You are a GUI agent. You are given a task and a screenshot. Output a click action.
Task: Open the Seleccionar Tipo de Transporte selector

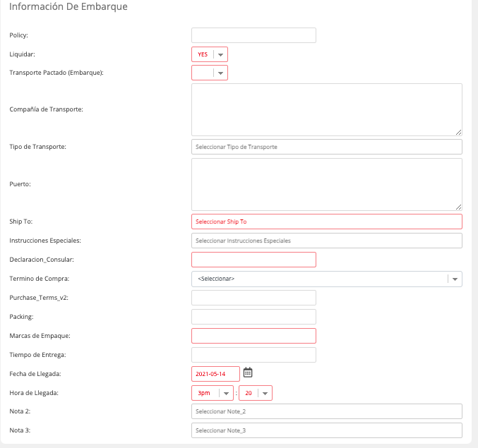click(327, 147)
